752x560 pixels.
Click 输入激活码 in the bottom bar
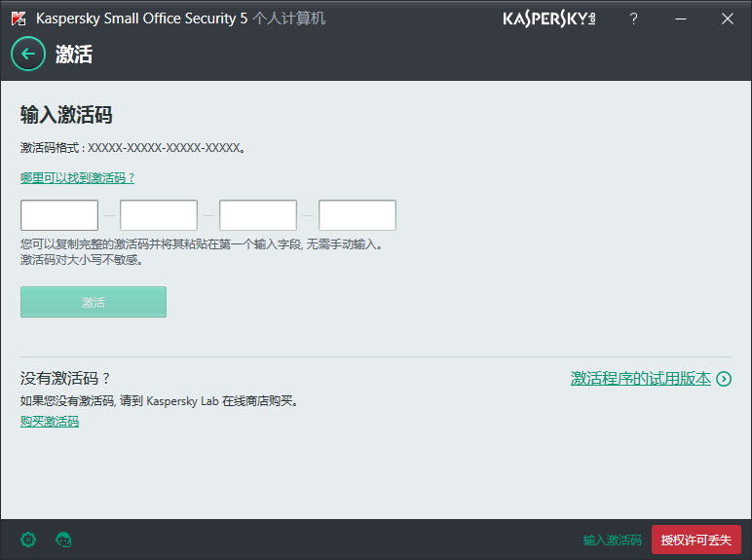coord(612,540)
